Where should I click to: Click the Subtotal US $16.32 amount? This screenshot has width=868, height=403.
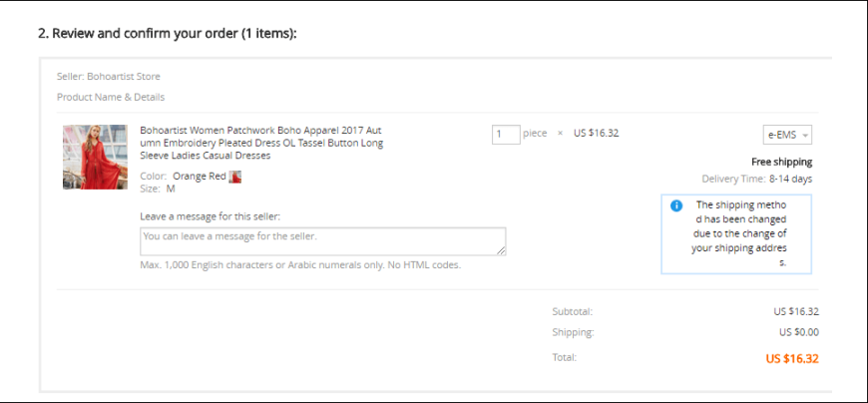coord(796,311)
